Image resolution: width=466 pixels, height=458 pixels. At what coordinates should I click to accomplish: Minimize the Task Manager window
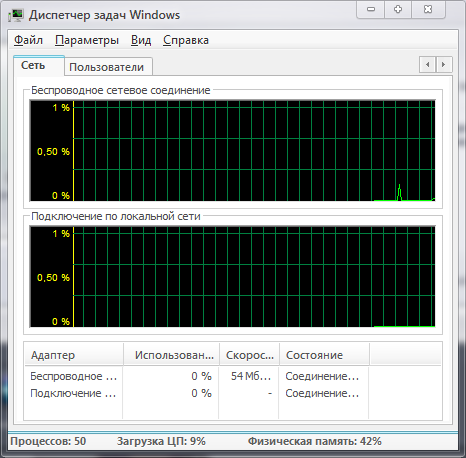click(x=371, y=9)
